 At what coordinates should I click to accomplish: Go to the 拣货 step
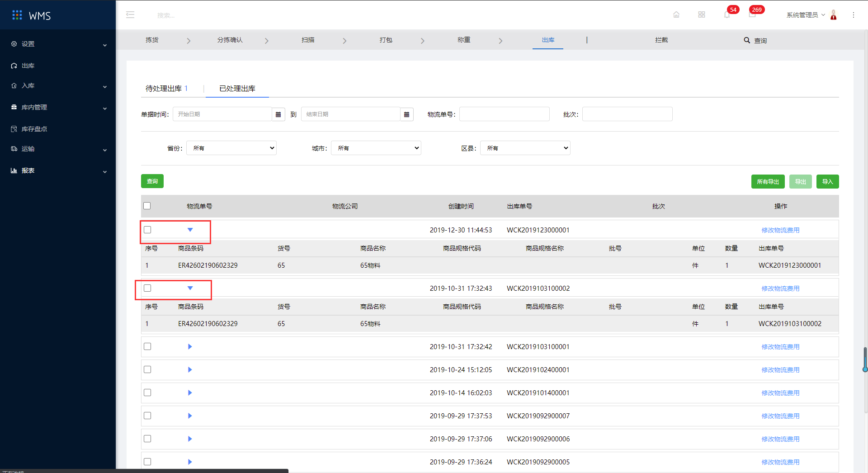tap(152, 40)
